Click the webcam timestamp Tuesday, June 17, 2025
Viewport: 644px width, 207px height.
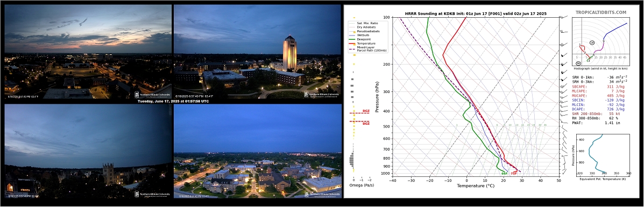tap(173, 102)
